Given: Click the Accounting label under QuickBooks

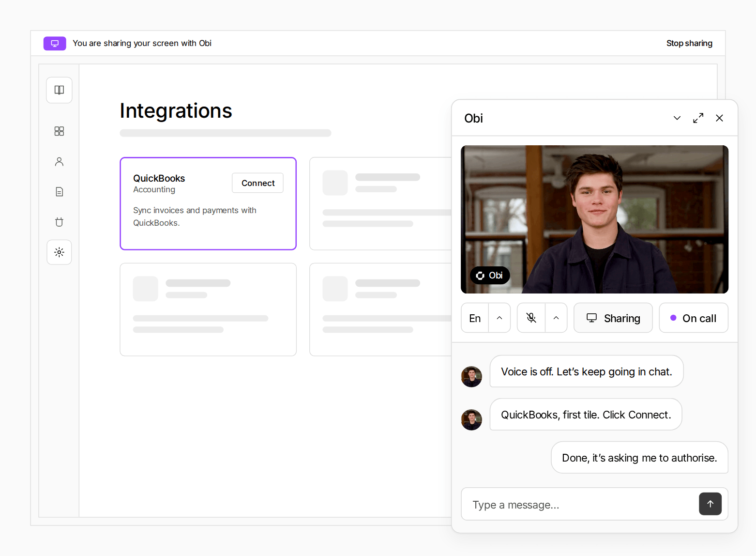Looking at the screenshot, I should pos(154,190).
